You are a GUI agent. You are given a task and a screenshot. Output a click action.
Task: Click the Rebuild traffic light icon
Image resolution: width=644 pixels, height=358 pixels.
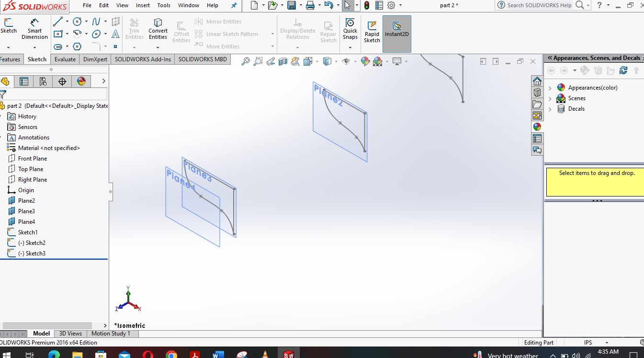click(x=367, y=5)
